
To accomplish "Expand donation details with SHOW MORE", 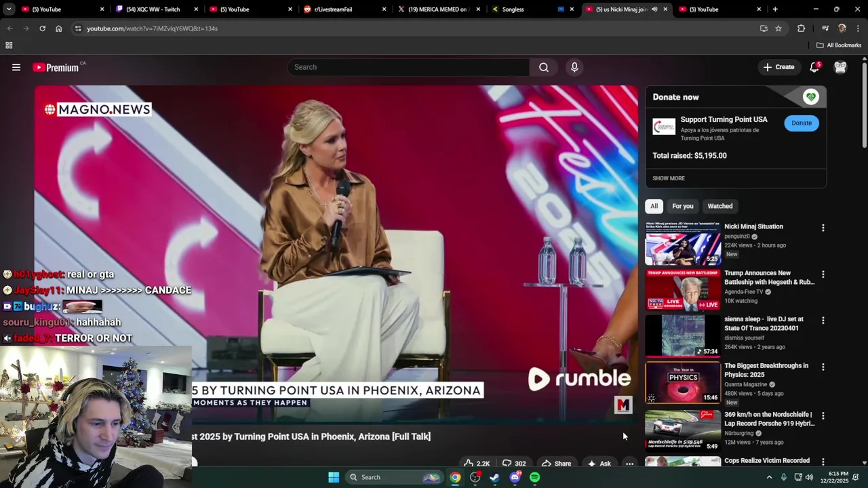I will pos(669,178).
